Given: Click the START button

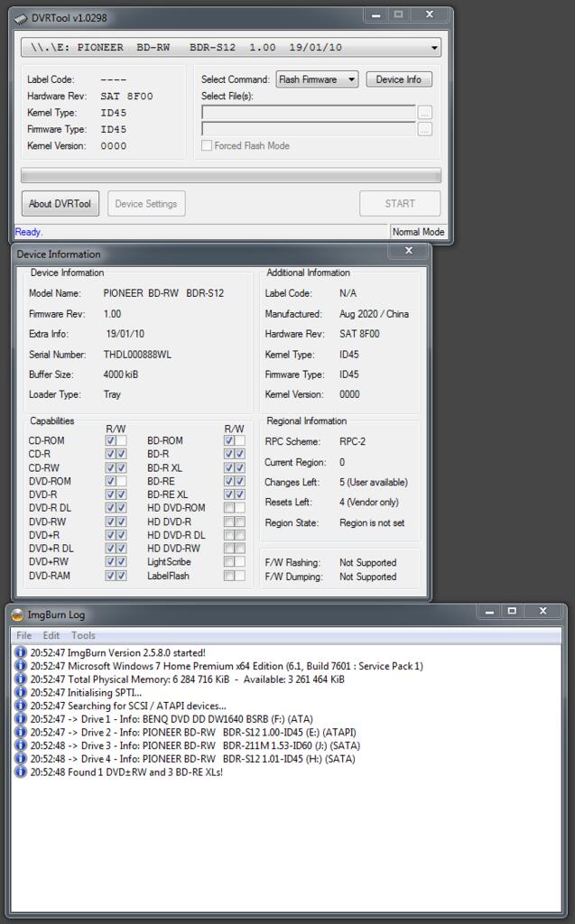Looking at the screenshot, I should coord(400,203).
